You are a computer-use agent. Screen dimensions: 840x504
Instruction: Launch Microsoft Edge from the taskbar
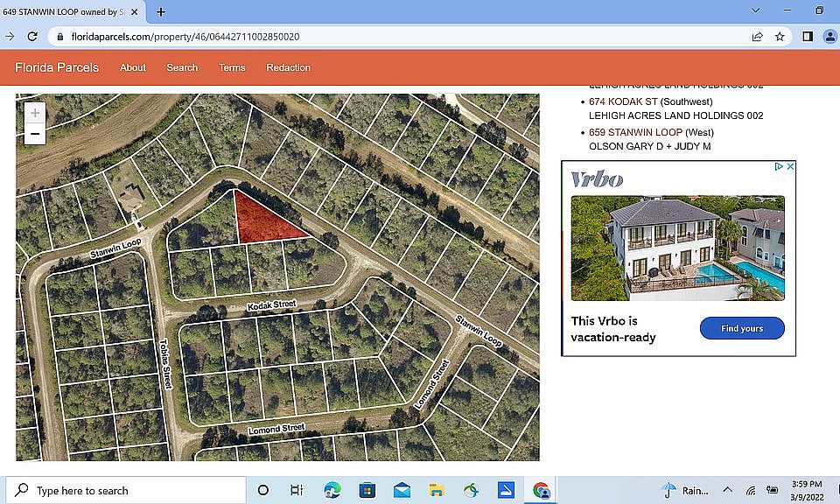[x=332, y=490]
